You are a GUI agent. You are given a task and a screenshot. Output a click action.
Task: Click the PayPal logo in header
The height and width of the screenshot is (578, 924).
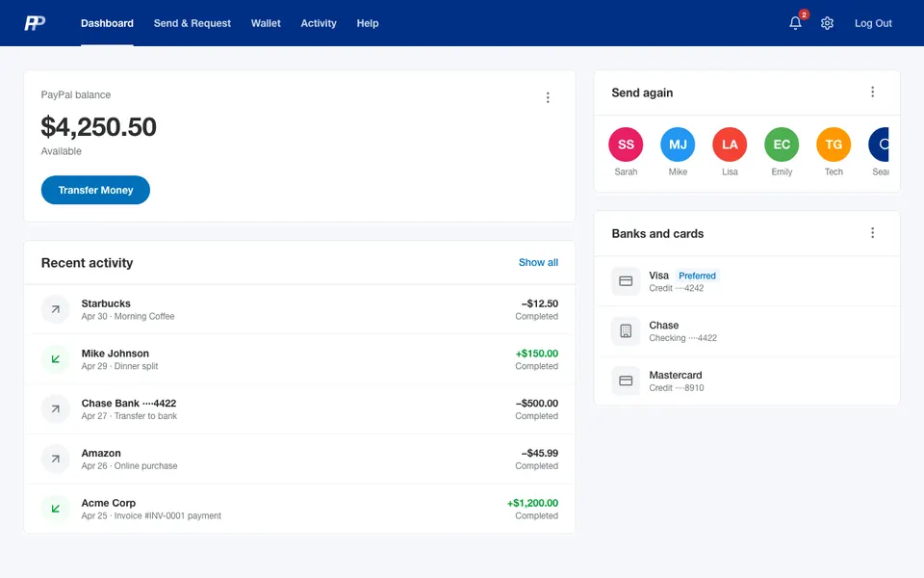click(x=35, y=23)
